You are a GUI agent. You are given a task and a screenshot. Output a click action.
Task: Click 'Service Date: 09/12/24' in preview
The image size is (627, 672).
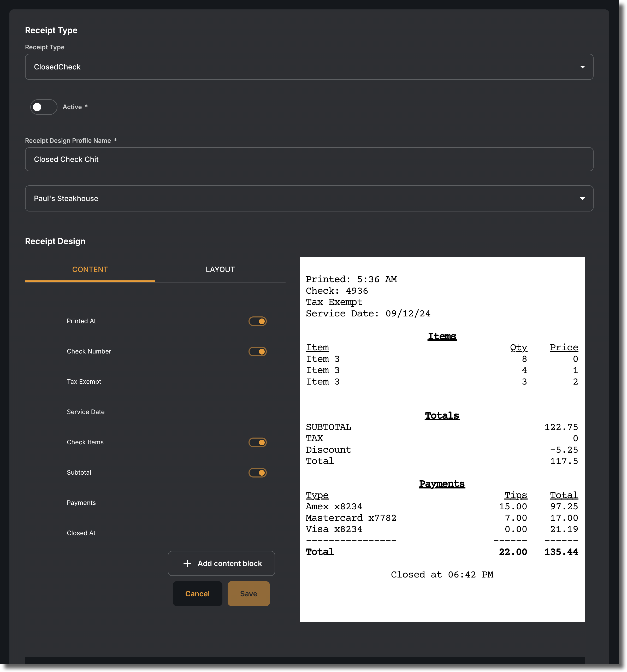coord(368,314)
